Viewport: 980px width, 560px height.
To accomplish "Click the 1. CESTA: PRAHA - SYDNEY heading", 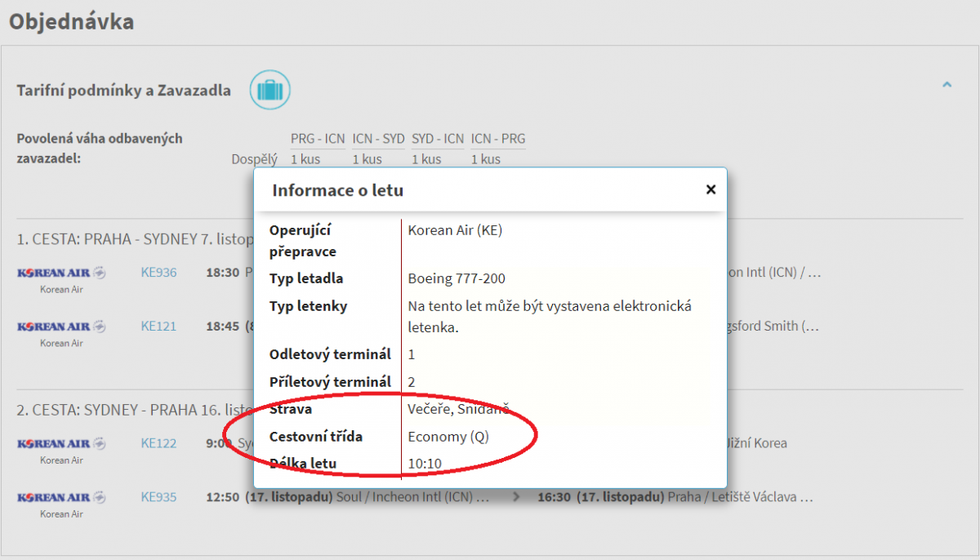I will pyautogui.click(x=131, y=239).
